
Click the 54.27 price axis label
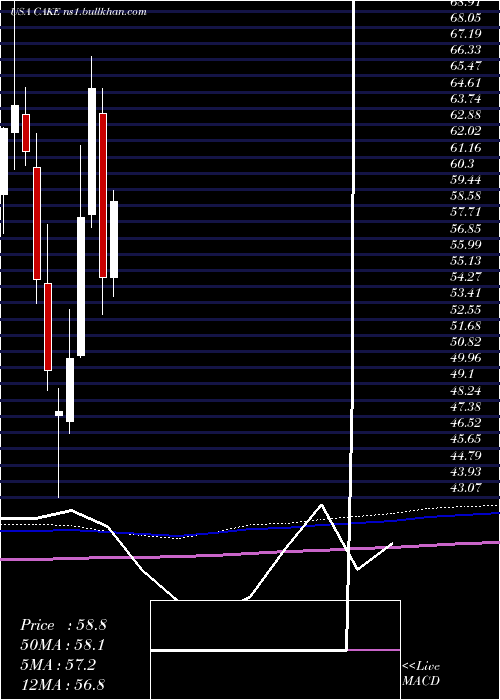[466, 277]
